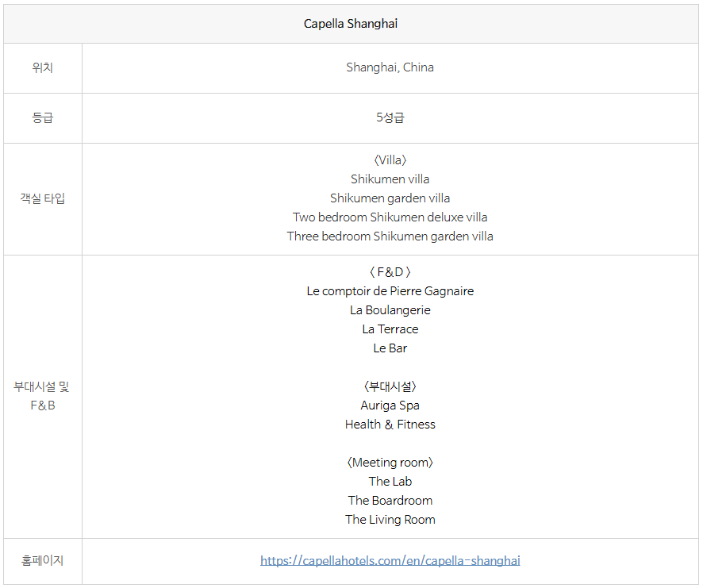Select Shikumen villa room type

click(x=390, y=179)
